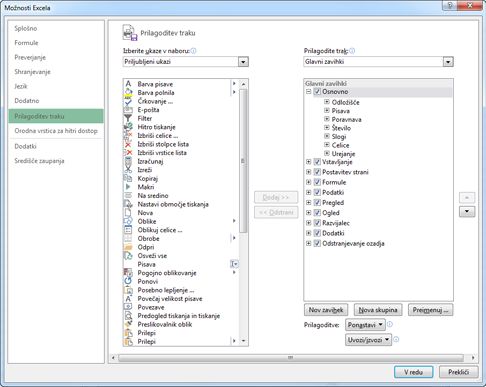Click the Izračunaj calculator icon
This screenshot has height=387, width=486.
[x=128, y=161]
